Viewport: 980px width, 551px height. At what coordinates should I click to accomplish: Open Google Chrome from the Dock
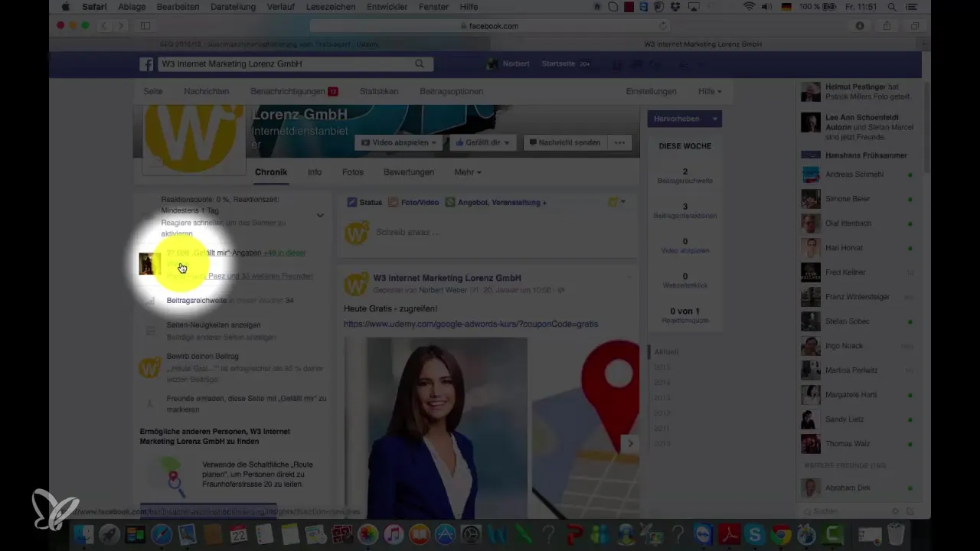pos(781,534)
